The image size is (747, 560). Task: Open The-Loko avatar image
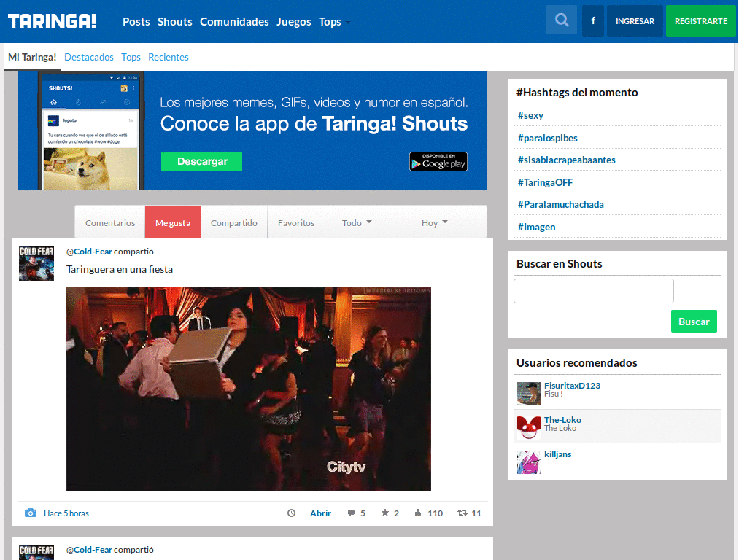coord(529,427)
